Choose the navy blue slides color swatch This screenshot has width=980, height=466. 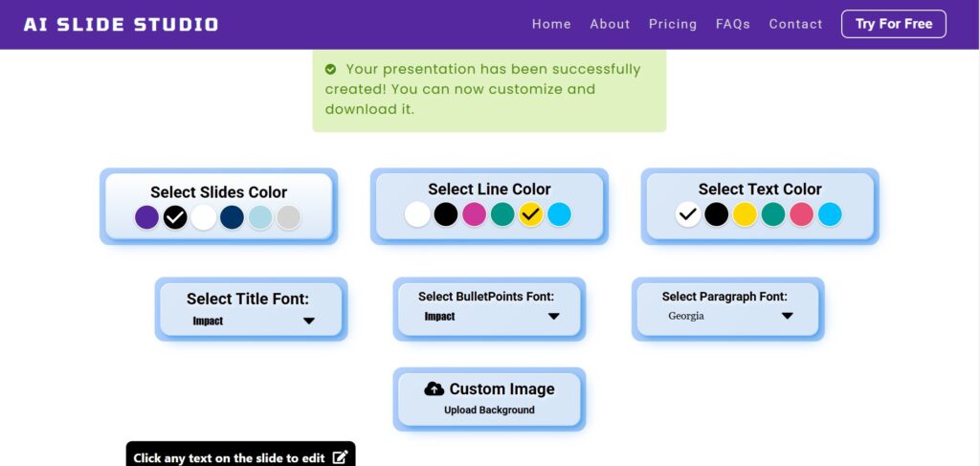click(x=232, y=217)
